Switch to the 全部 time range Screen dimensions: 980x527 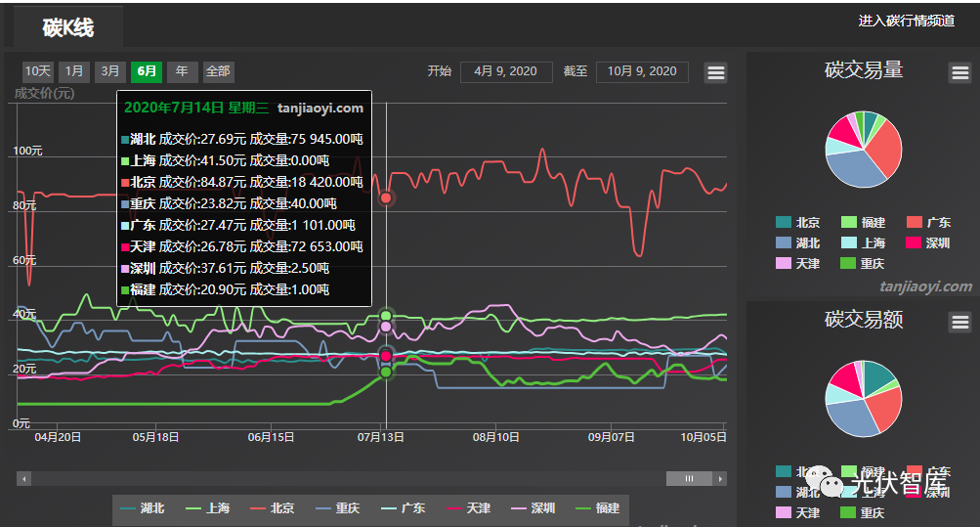(218, 71)
